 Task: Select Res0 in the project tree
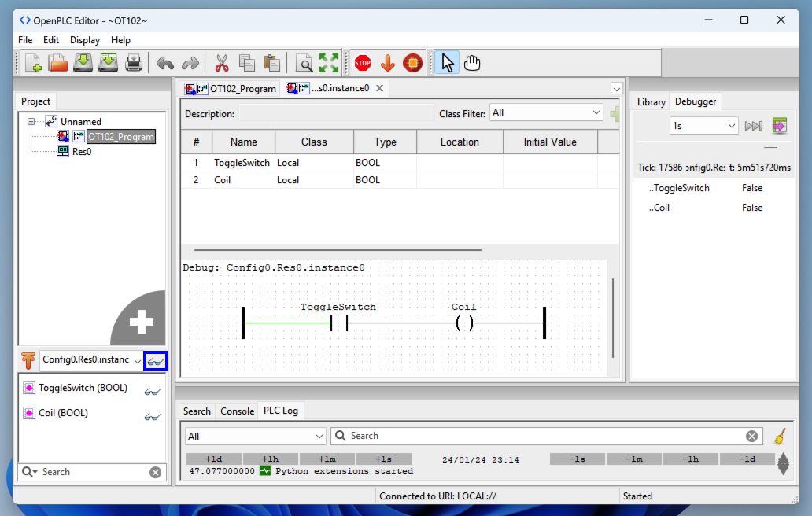82,152
